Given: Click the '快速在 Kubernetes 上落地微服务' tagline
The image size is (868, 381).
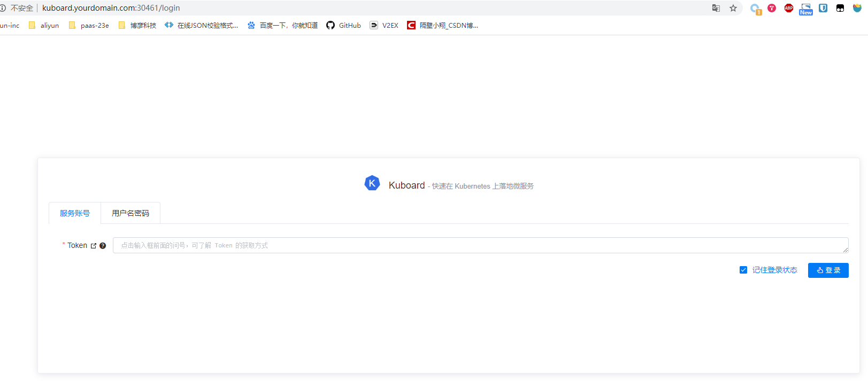Looking at the screenshot, I should (483, 186).
